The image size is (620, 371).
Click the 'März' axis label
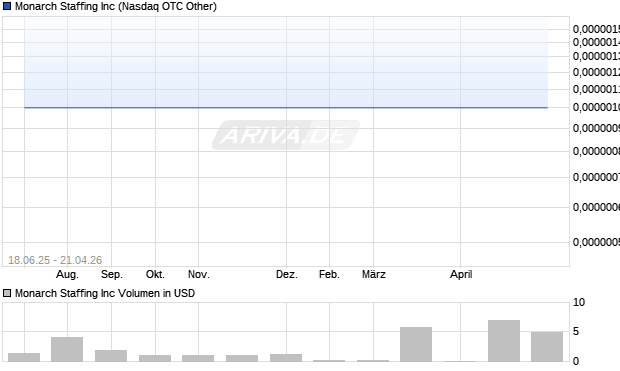pos(374,274)
